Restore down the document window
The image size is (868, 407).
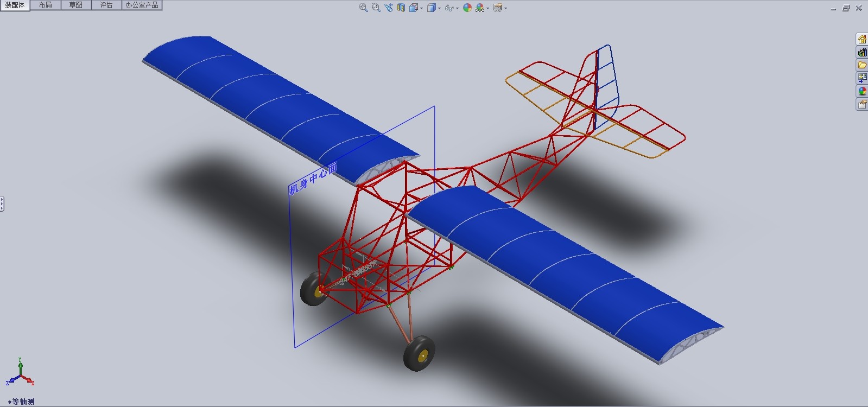[x=846, y=8]
